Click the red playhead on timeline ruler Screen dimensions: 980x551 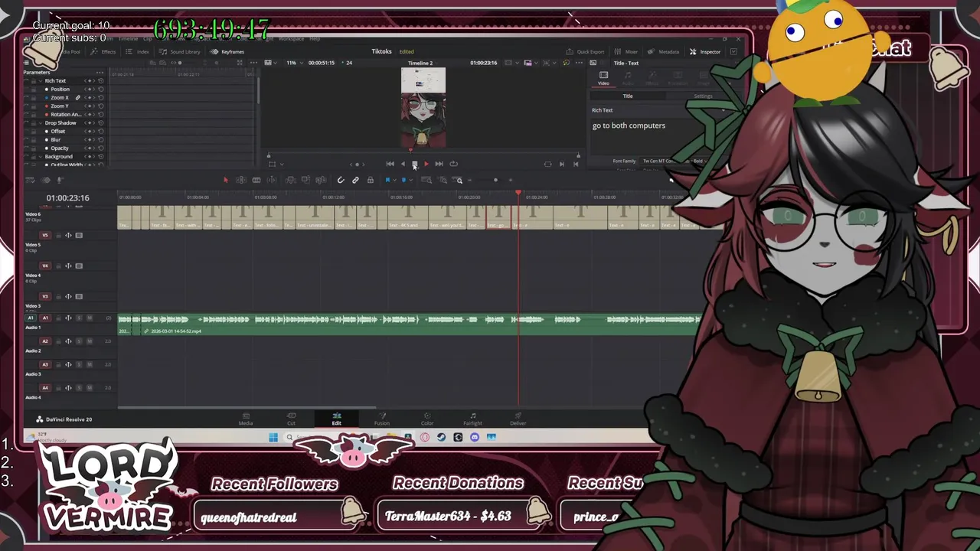click(x=518, y=193)
